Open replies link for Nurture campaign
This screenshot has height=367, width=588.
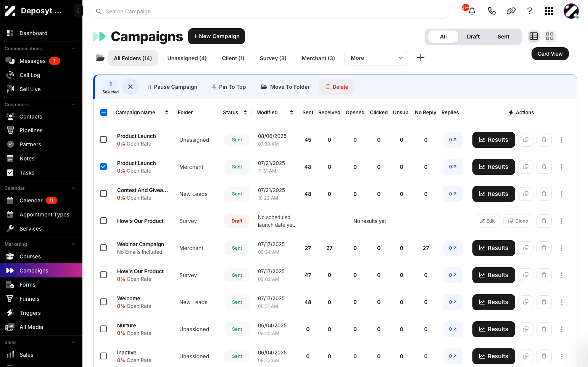click(x=453, y=329)
